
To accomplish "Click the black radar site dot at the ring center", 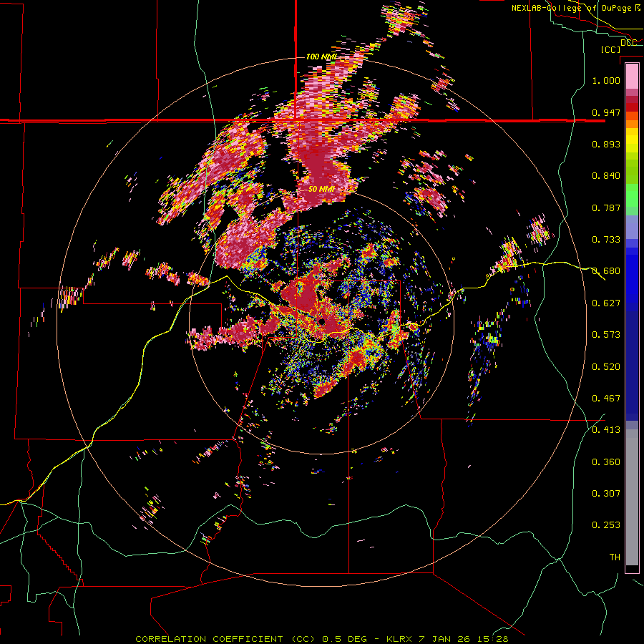I will coord(321,321).
